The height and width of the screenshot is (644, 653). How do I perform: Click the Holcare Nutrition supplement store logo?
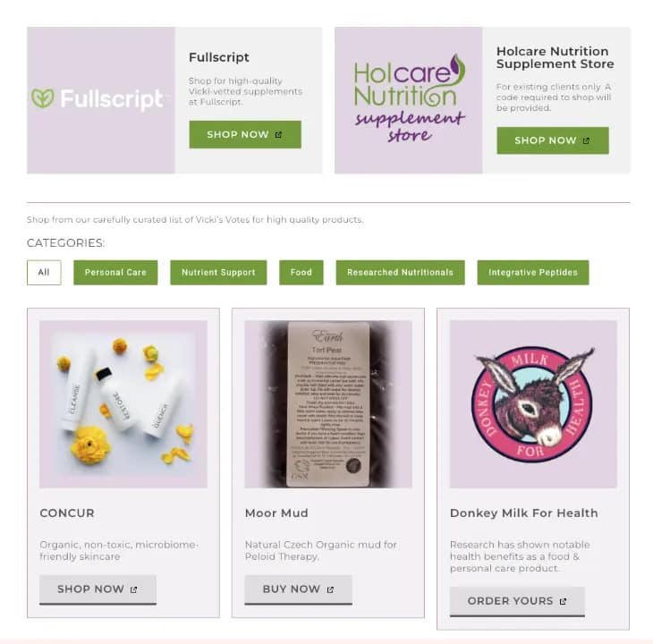pyautogui.click(x=409, y=100)
